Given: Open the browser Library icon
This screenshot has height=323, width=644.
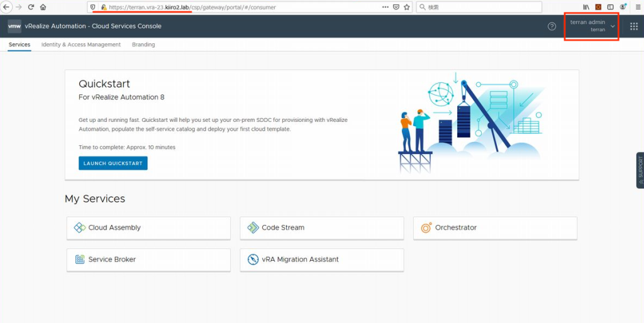Looking at the screenshot, I should tap(586, 7).
